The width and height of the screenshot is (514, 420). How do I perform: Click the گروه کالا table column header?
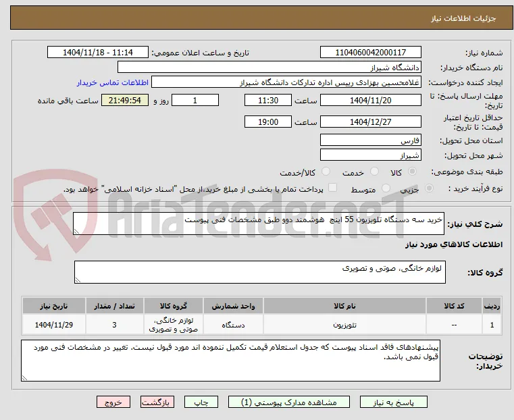click(174, 306)
